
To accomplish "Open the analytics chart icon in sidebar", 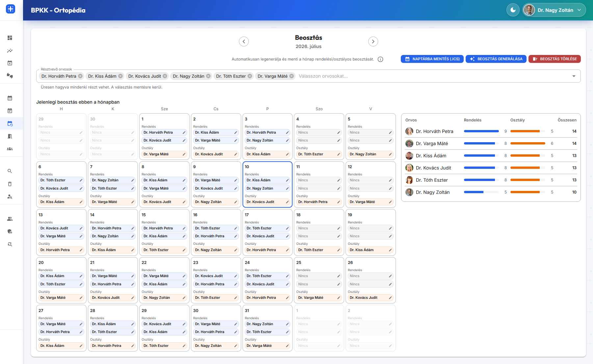I will click(10, 51).
